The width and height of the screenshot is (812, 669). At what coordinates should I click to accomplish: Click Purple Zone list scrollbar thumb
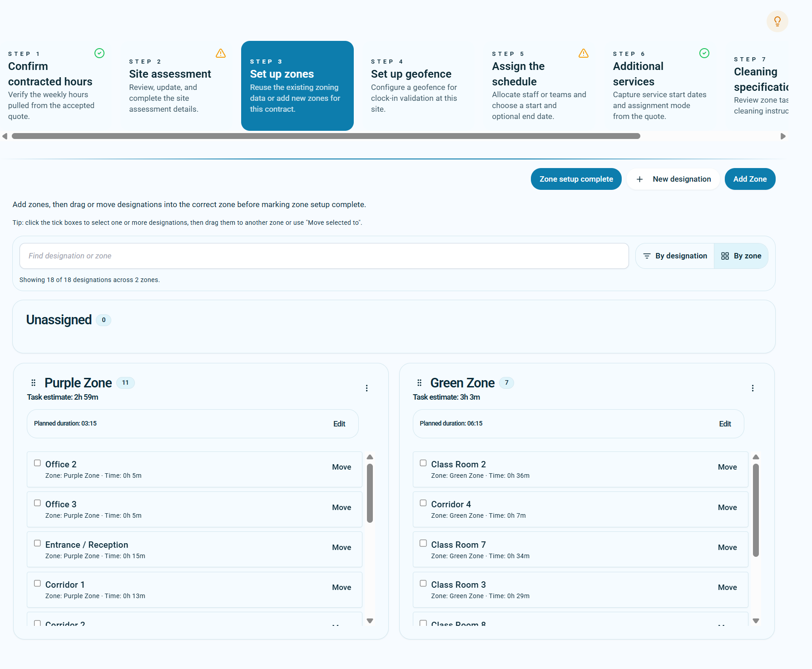[x=370, y=493]
